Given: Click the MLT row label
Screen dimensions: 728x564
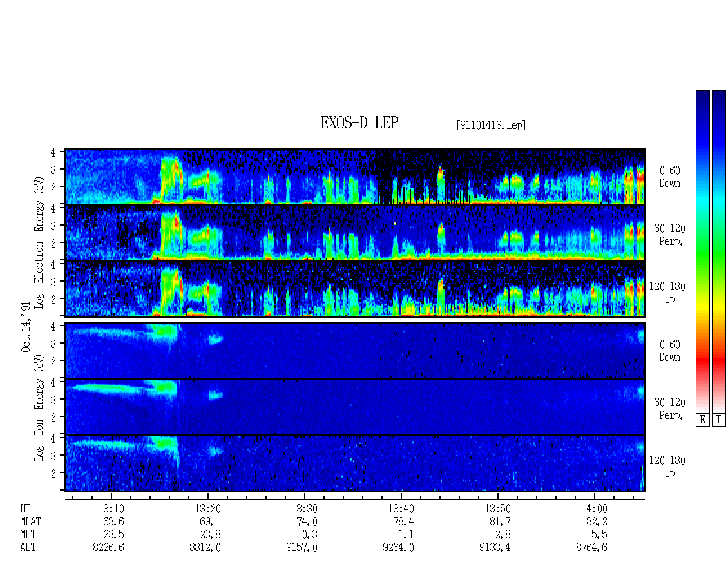Looking at the screenshot, I should 28,535.
